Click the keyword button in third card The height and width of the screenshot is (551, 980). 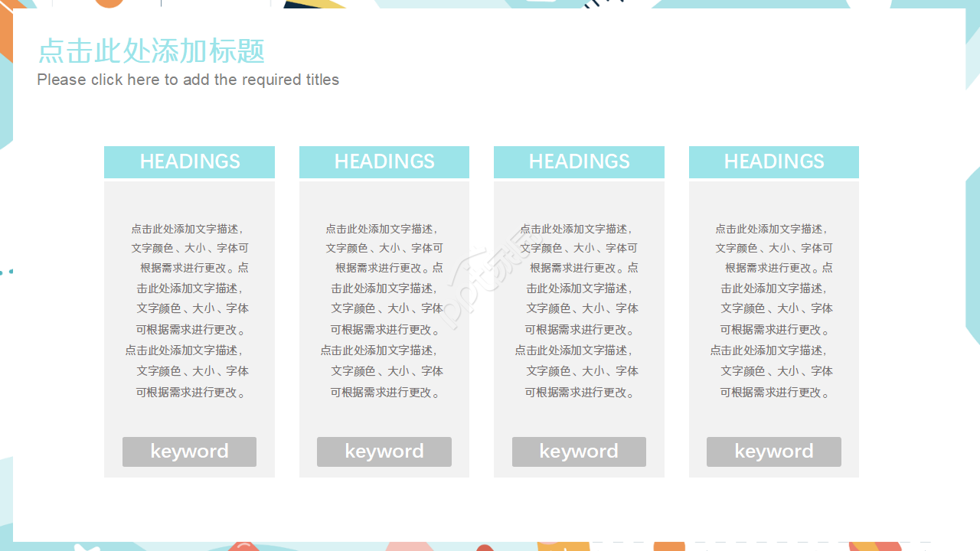(579, 452)
